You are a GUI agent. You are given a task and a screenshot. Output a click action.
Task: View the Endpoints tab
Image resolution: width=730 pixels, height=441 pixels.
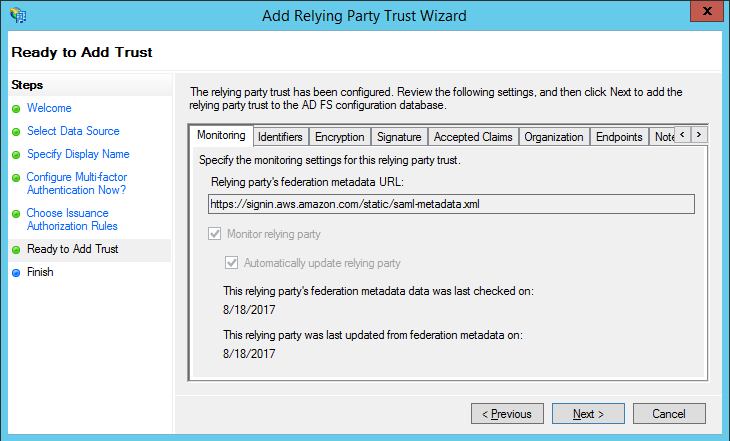(619, 137)
